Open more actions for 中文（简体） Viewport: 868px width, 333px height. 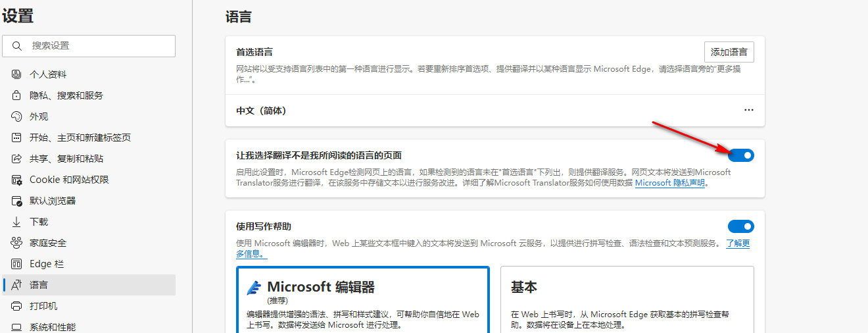pyautogui.click(x=749, y=110)
